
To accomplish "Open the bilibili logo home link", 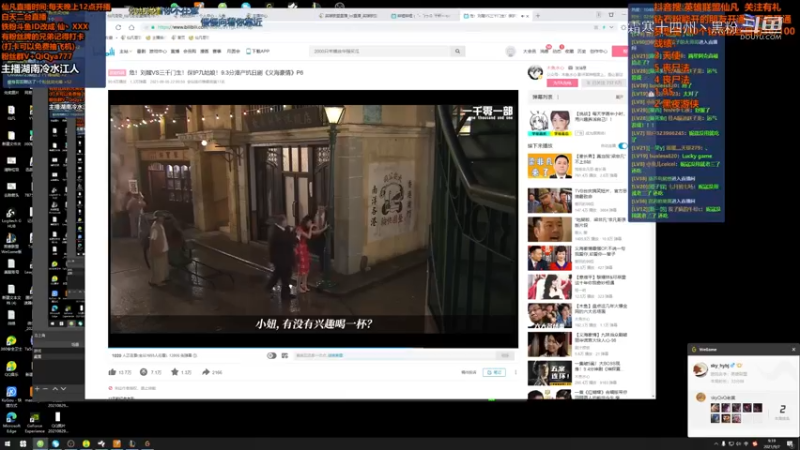I will (x=111, y=51).
